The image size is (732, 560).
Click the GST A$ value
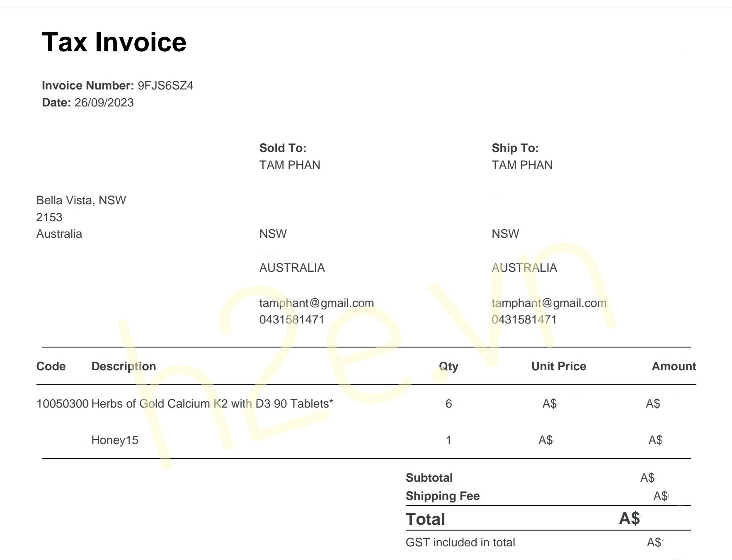click(655, 543)
